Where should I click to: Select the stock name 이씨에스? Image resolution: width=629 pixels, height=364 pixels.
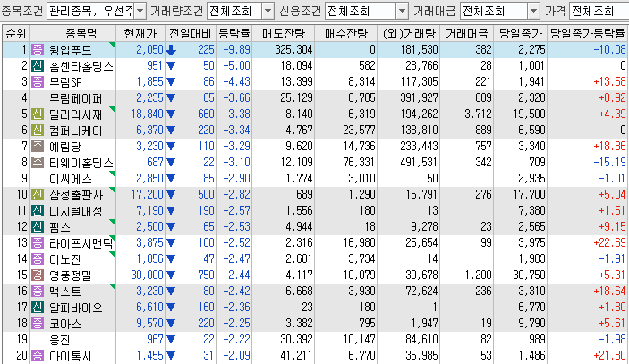click(70, 179)
